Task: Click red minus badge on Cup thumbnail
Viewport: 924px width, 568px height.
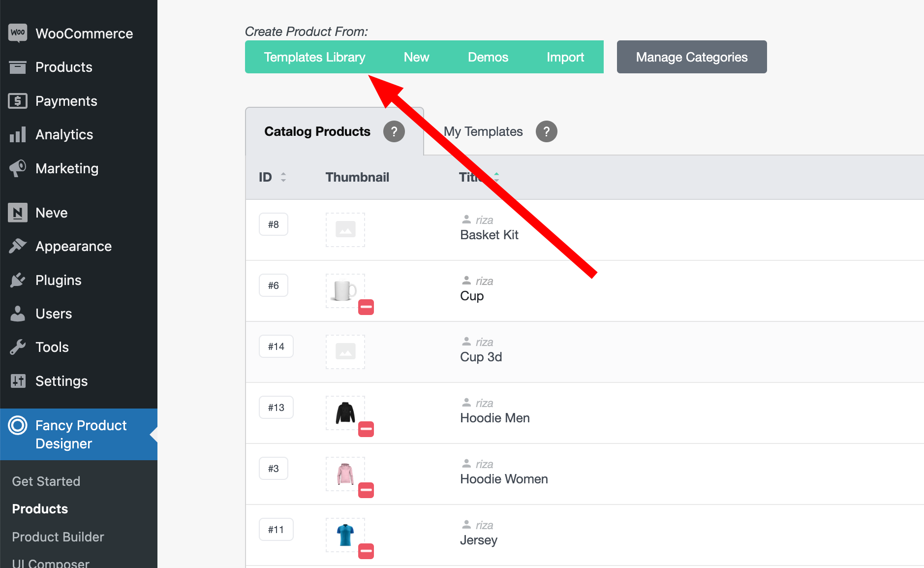Action: tap(366, 307)
